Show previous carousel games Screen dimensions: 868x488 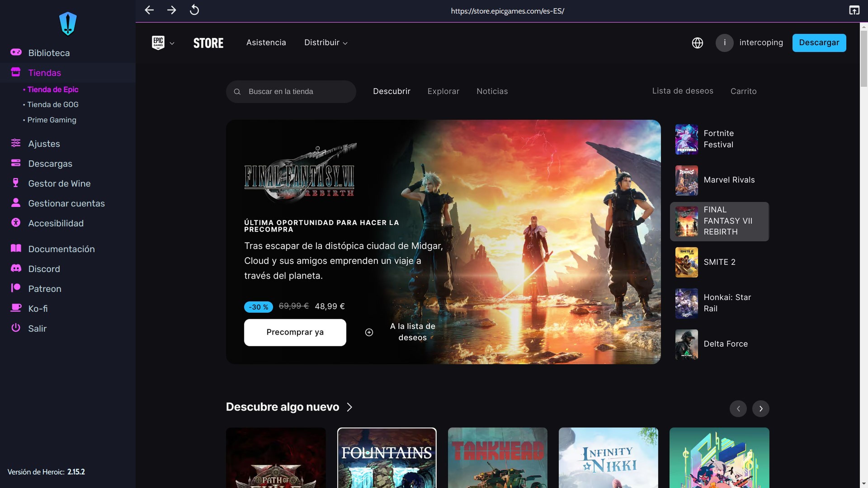pos(738,408)
